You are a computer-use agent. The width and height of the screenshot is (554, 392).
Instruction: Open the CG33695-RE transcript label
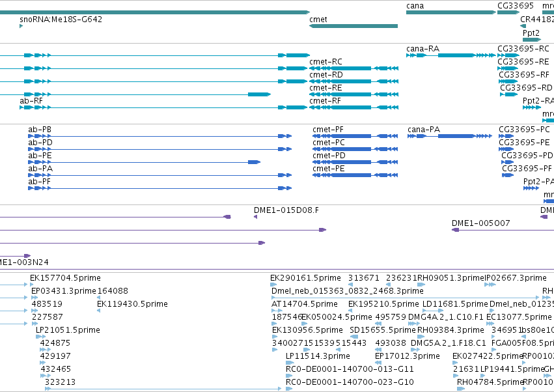pos(523,61)
